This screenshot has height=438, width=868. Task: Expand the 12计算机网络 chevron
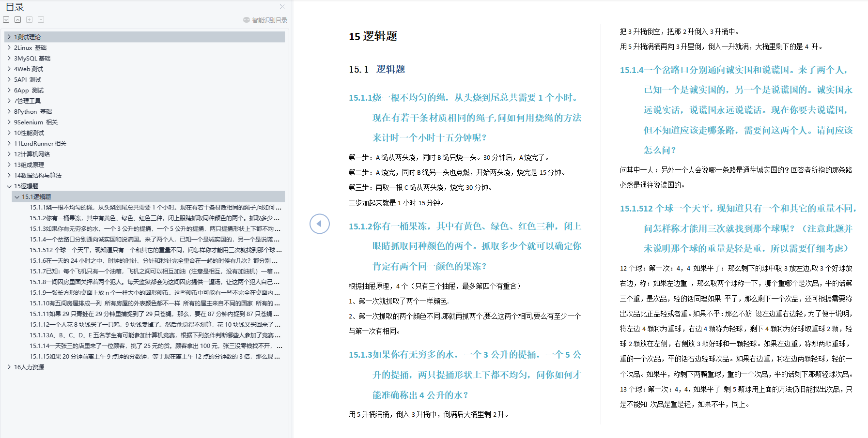click(9, 154)
